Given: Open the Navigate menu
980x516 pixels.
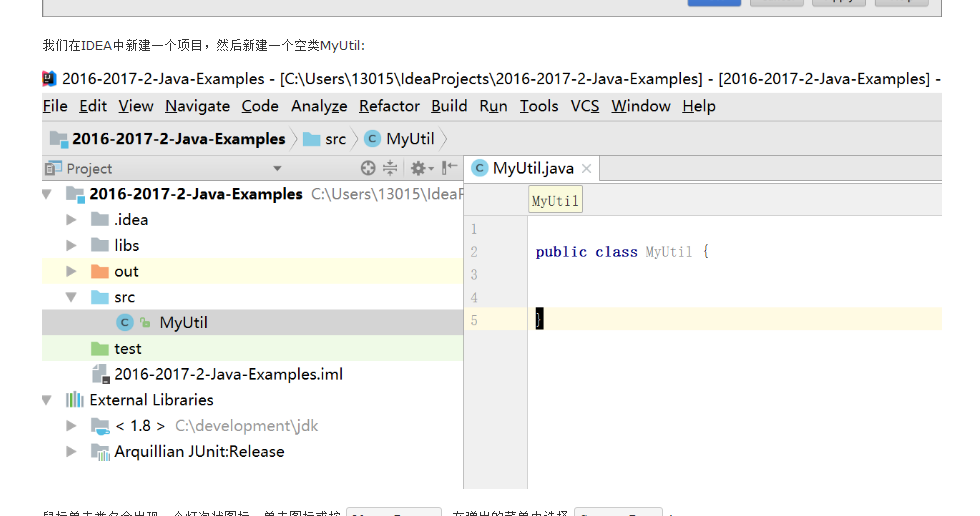Looking at the screenshot, I should point(198,106).
